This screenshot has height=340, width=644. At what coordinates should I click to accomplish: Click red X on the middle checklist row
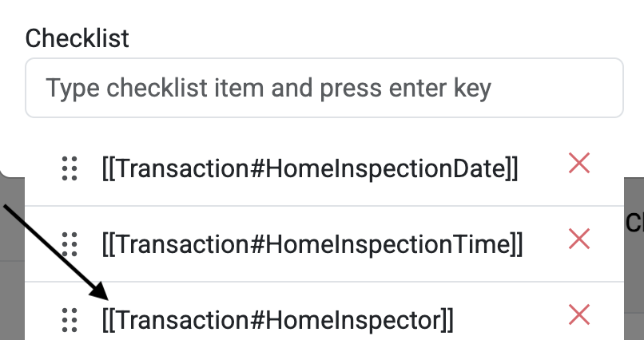pyautogui.click(x=578, y=238)
